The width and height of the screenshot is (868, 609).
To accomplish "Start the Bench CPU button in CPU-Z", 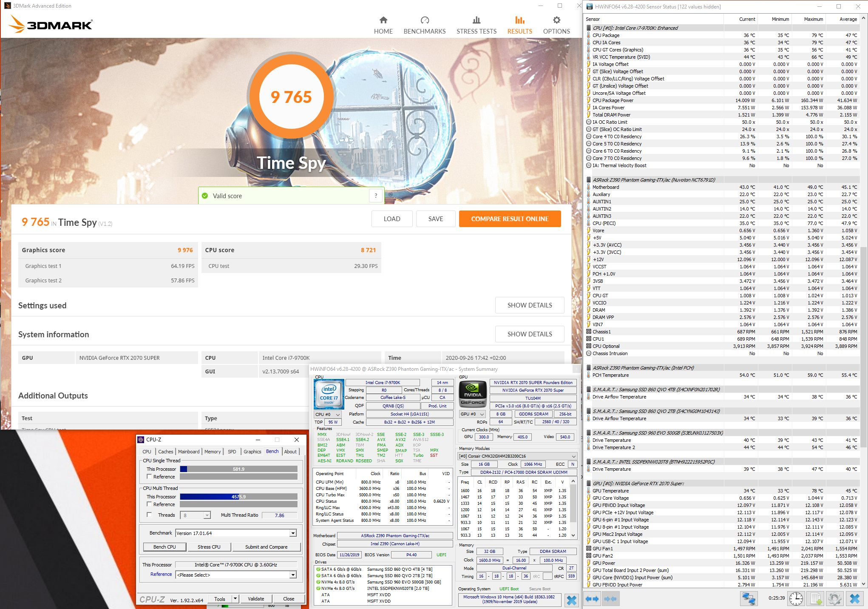I will point(165,547).
